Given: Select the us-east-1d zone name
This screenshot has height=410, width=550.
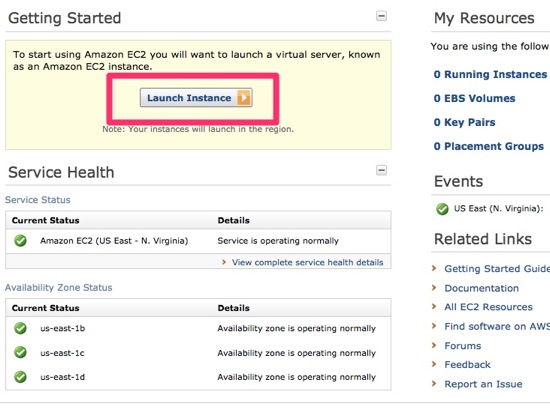Looking at the screenshot, I should [62, 377].
